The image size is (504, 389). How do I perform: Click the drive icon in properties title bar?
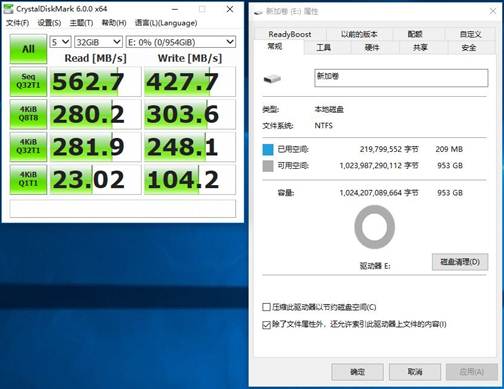click(x=258, y=12)
